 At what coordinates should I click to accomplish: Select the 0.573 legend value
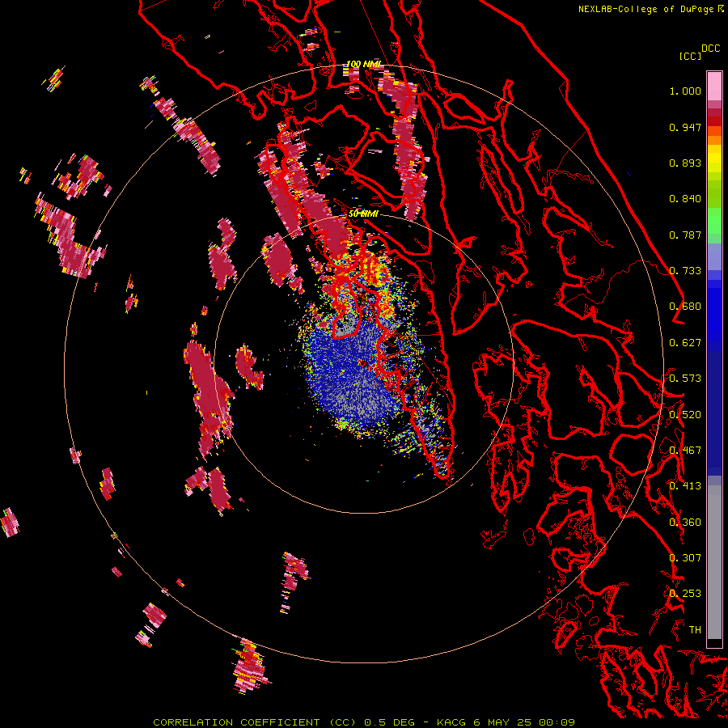coord(685,379)
